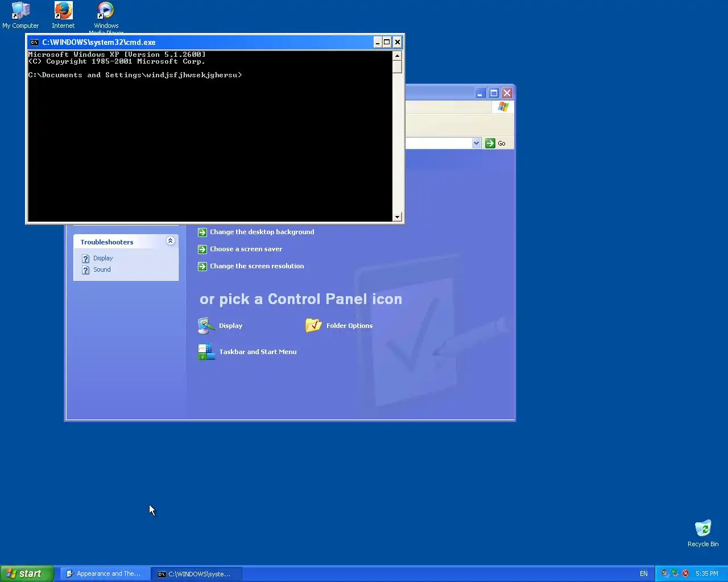The image size is (728, 582).
Task: Click the red Security Center shield tray icon
Action: [685, 573]
